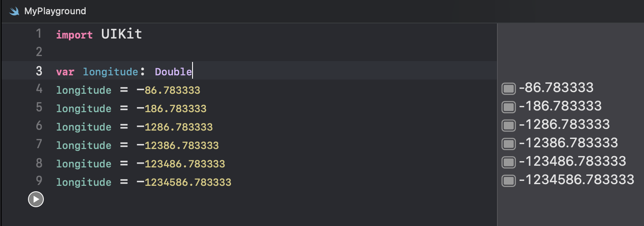This screenshot has height=226, width=644.
Task: Show Quick Look result for -186.783333
Action: coord(508,107)
